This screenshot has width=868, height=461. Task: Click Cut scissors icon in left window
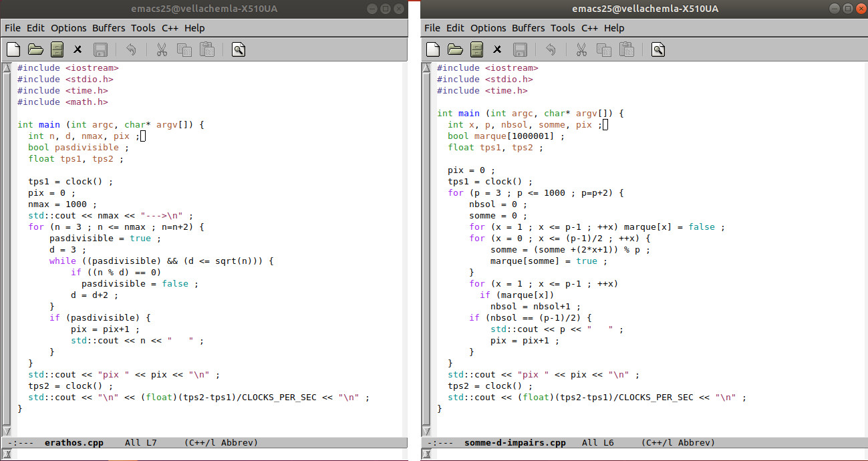click(162, 49)
